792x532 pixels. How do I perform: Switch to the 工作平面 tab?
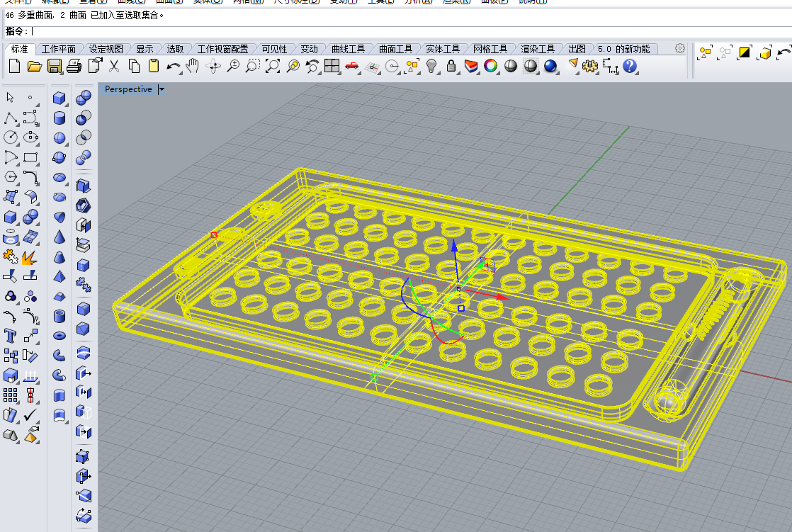coord(59,49)
